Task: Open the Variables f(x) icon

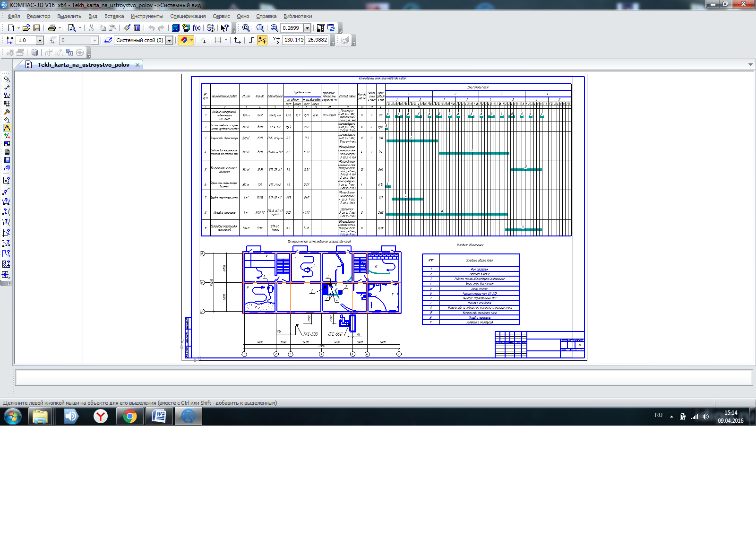Action: tap(197, 28)
